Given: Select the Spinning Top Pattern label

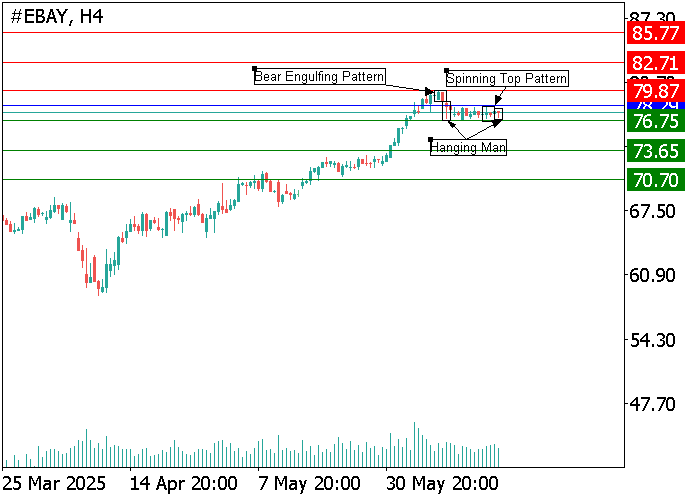Looking at the screenshot, I should (507, 79).
